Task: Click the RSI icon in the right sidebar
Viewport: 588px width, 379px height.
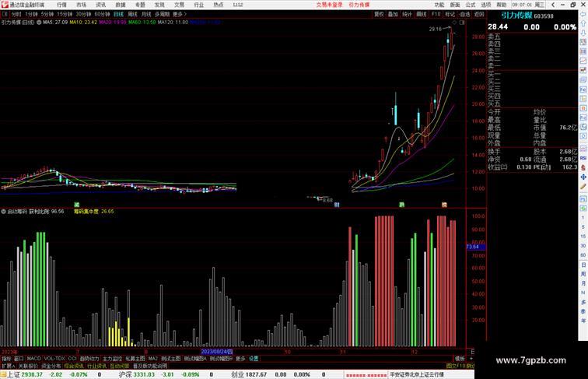Action: (583, 158)
